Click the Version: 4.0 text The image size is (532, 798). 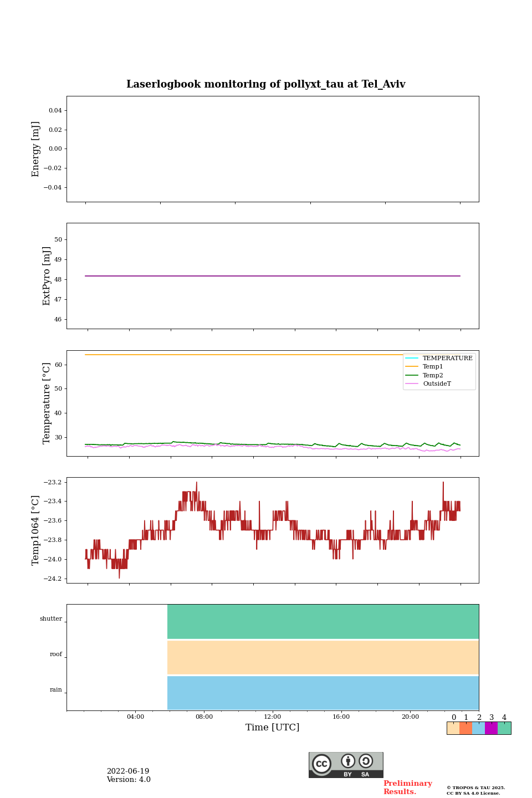point(129,780)
